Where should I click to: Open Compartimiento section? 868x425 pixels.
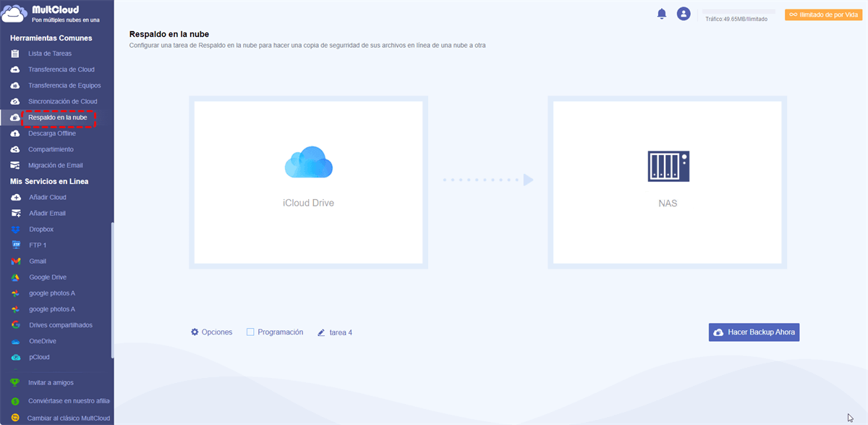pyautogui.click(x=51, y=149)
